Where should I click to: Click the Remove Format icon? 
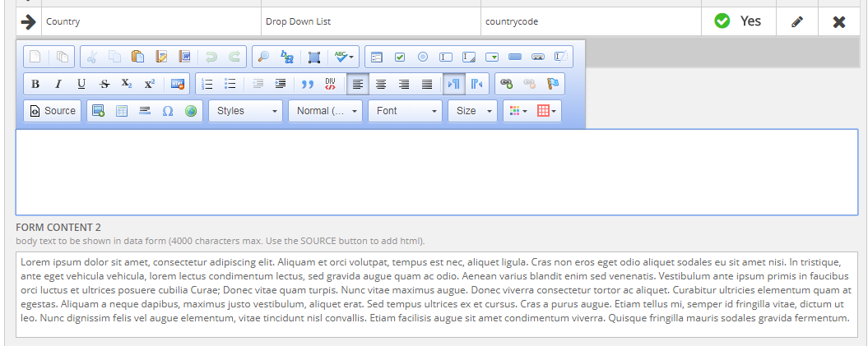(x=177, y=84)
